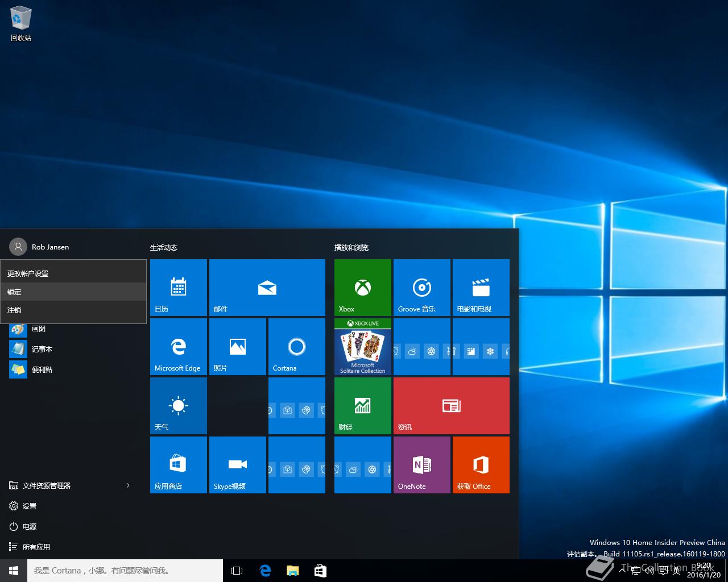Open the 财经 finance tile
Viewport: 728px width, 582px height.
pyautogui.click(x=363, y=406)
